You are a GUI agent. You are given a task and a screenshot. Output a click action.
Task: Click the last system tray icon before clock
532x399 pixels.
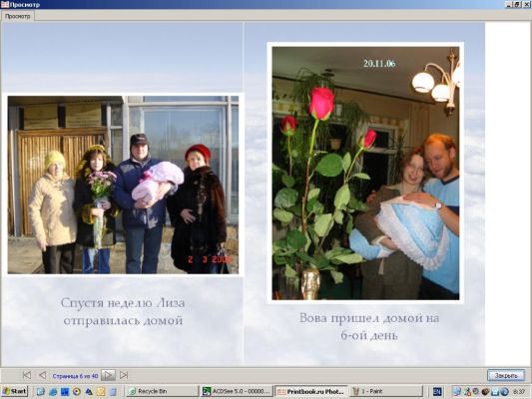[x=504, y=392]
